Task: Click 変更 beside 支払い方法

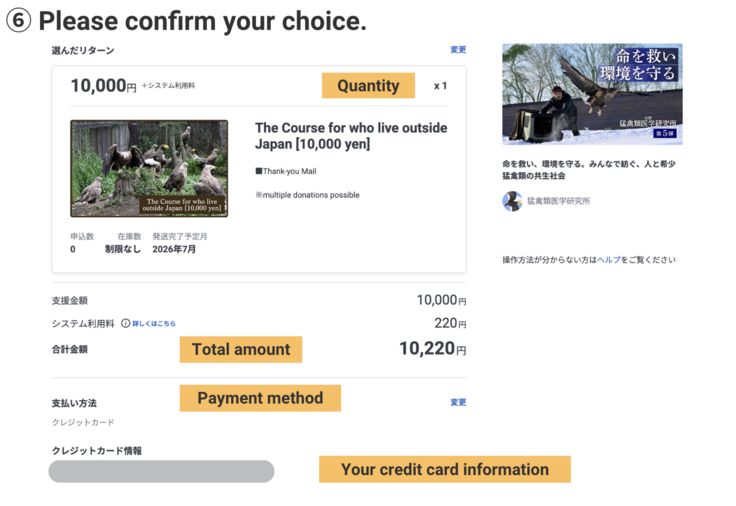Action: [x=458, y=403]
